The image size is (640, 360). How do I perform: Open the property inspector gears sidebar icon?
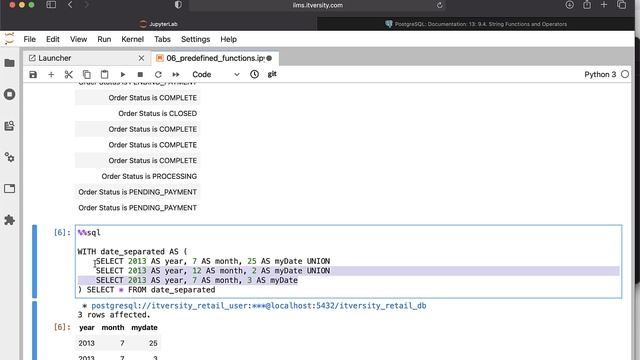[9, 157]
